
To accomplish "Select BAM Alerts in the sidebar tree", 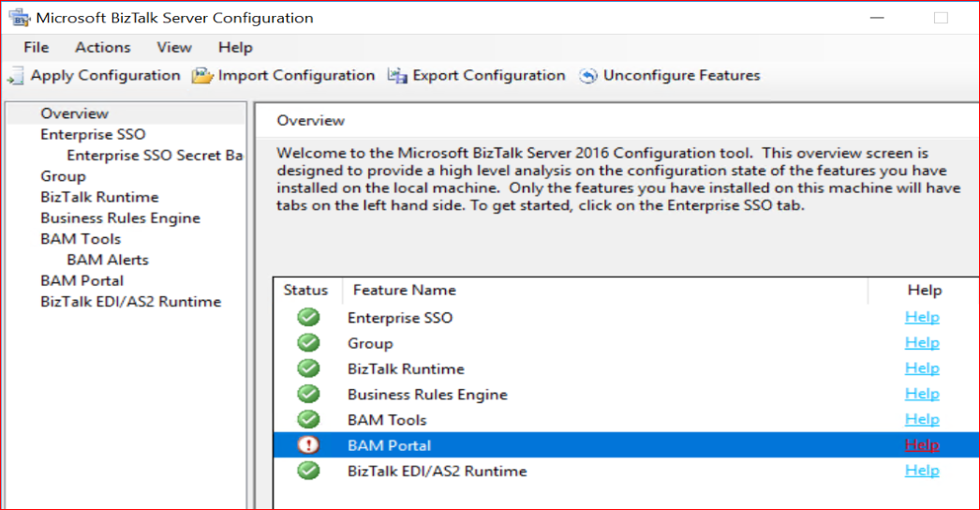I will coord(107,260).
